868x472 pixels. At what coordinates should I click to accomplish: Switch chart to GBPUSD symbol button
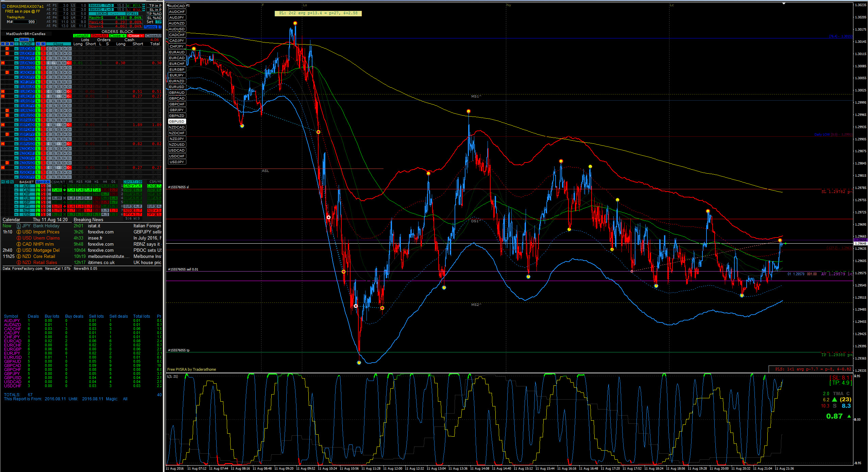pos(177,121)
